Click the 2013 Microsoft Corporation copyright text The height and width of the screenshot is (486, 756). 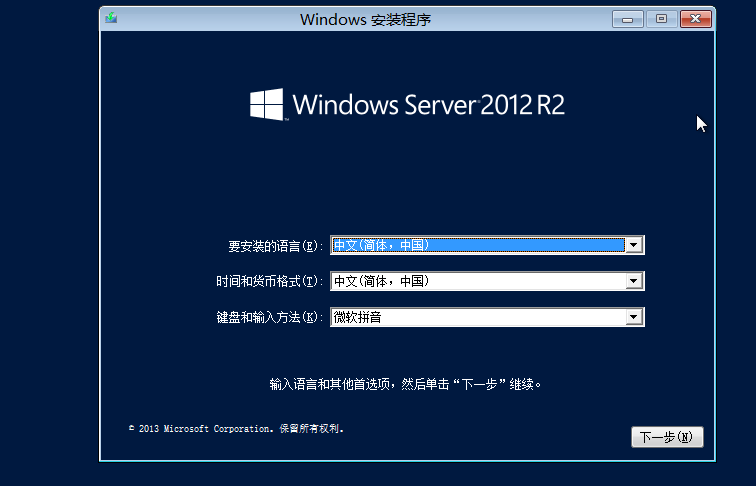(236, 429)
